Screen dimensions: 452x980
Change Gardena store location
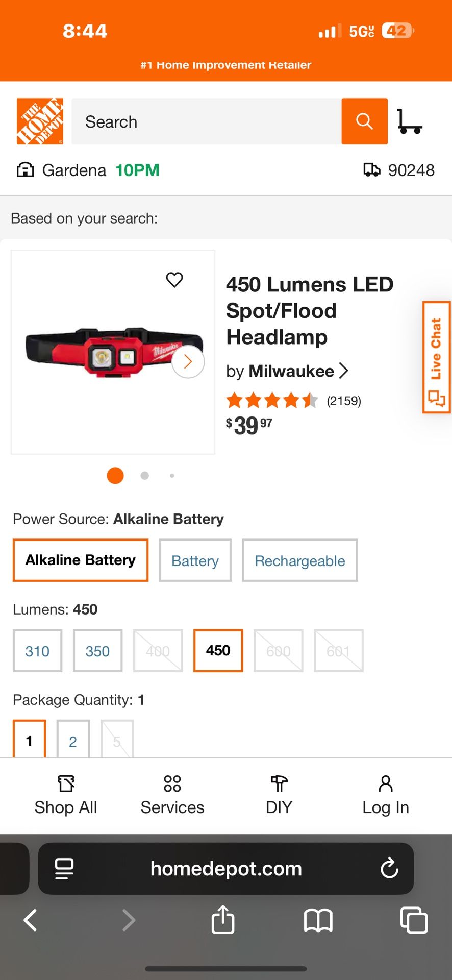click(74, 170)
